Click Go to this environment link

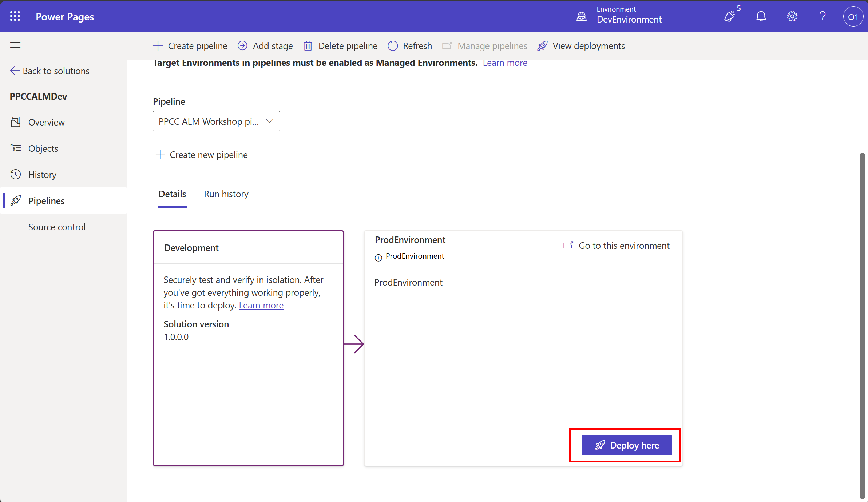pos(617,246)
